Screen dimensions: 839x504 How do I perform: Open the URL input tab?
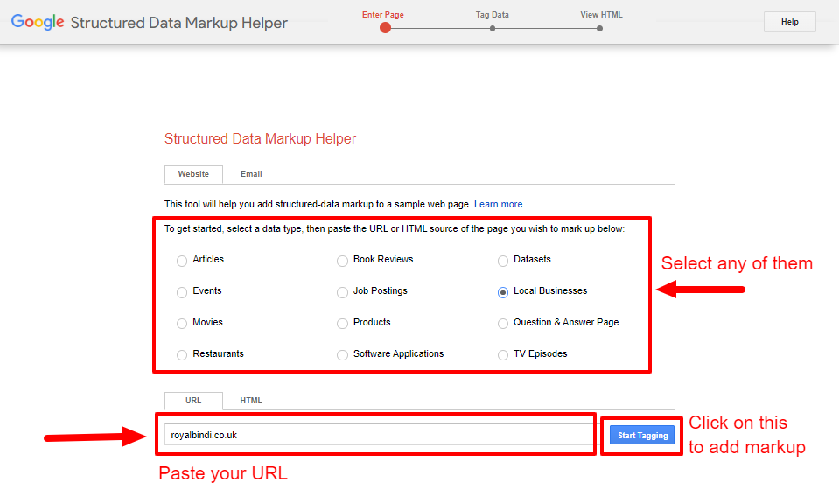coord(193,401)
